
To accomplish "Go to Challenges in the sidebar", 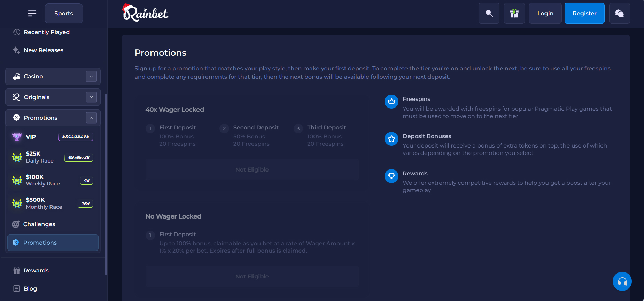I will [39, 224].
